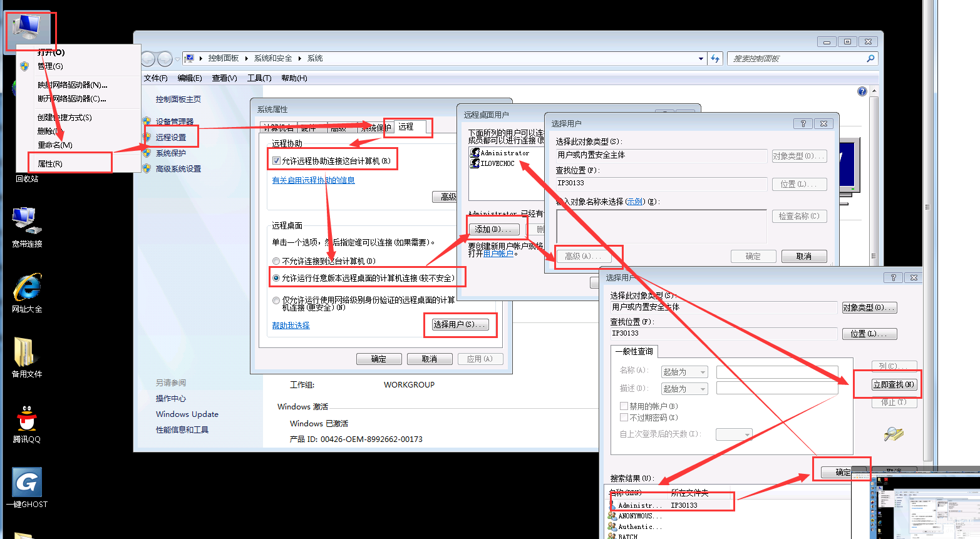Click the shield icon beside 远程设置
Viewport: 980px width, 539px height.
point(147,137)
